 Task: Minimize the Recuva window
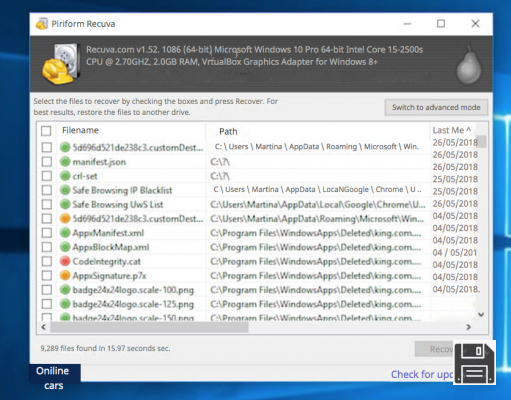click(x=407, y=24)
